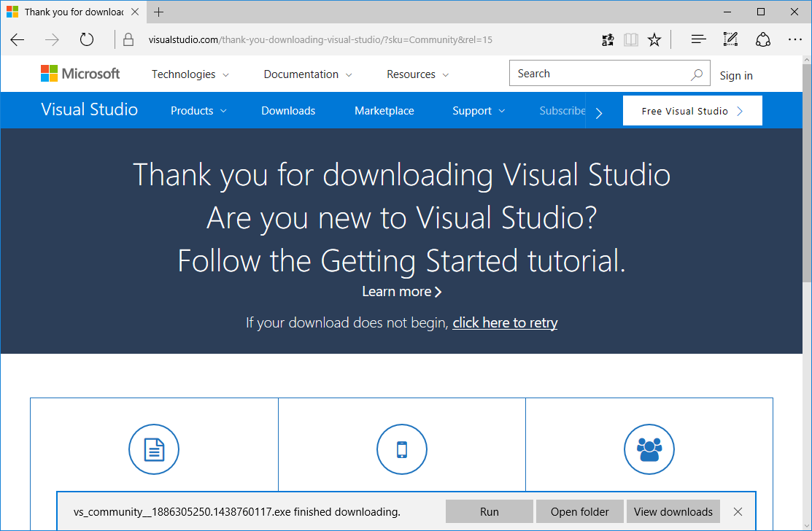Screen dimensions: 812x531
Task: Click the 'Thank you for downloading Visual Studio' heading
Action: [402, 174]
